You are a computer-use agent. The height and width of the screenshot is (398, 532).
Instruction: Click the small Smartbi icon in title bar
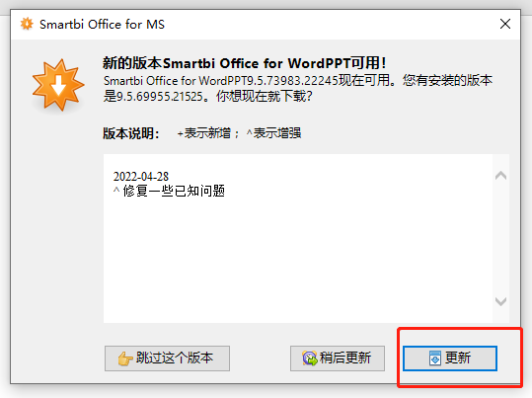27,24
